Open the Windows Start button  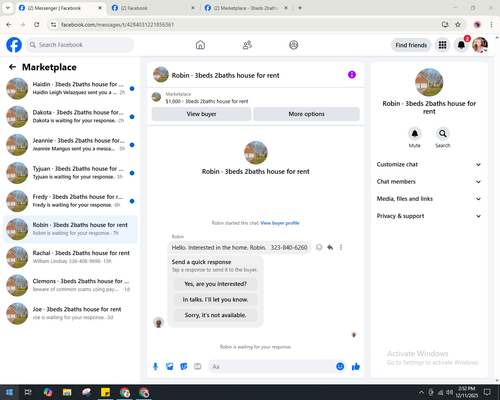coord(9,392)
